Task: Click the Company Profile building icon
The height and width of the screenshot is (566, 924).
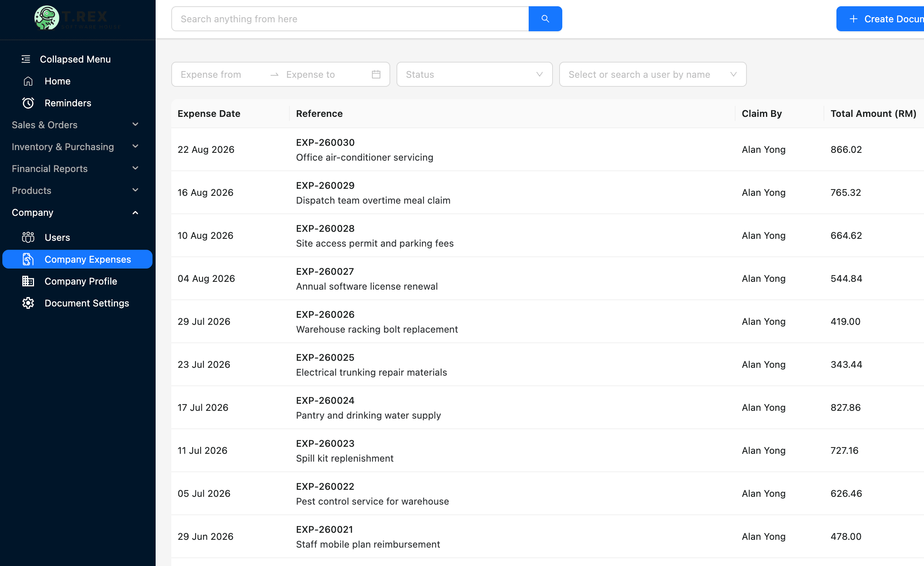Action: 28,281
